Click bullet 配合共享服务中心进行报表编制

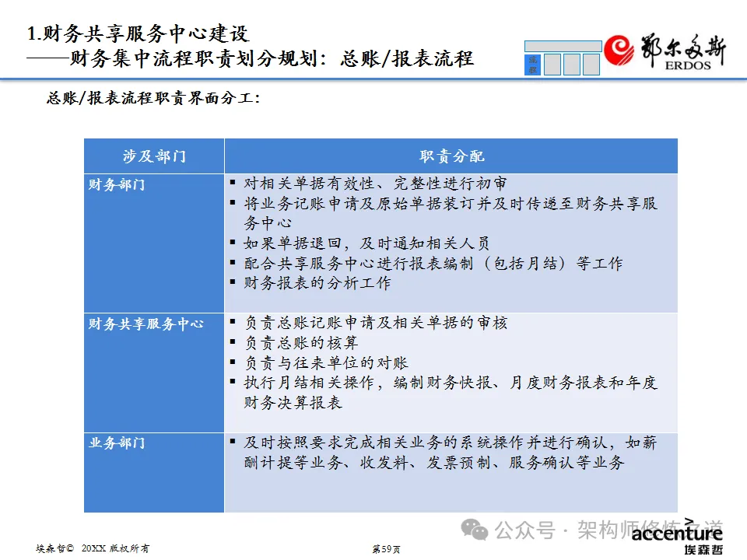433,264
